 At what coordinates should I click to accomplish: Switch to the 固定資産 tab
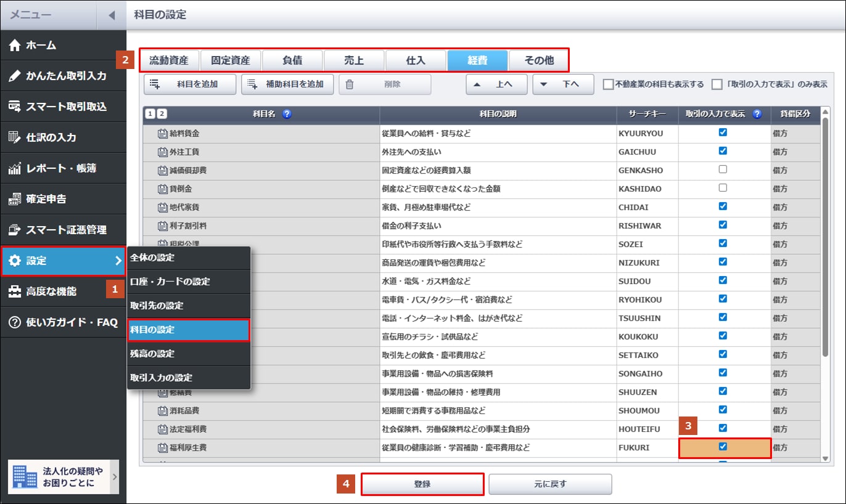[x=231, y=60]
